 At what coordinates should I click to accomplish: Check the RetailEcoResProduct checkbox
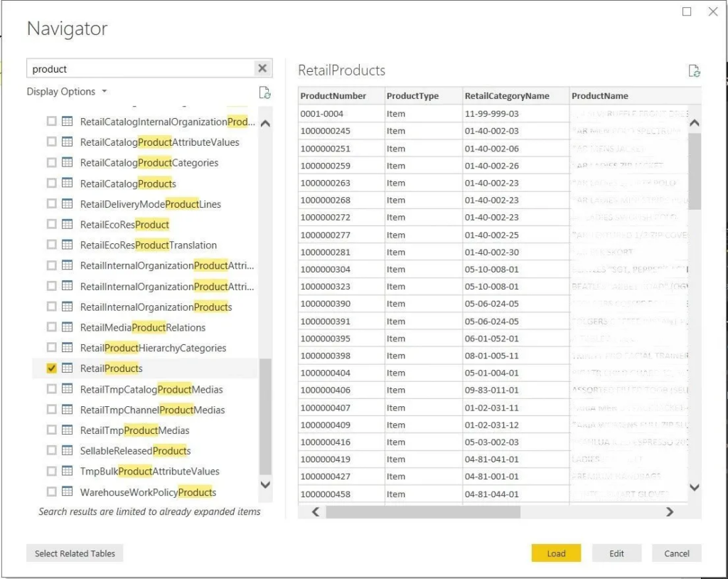[51, 224]
